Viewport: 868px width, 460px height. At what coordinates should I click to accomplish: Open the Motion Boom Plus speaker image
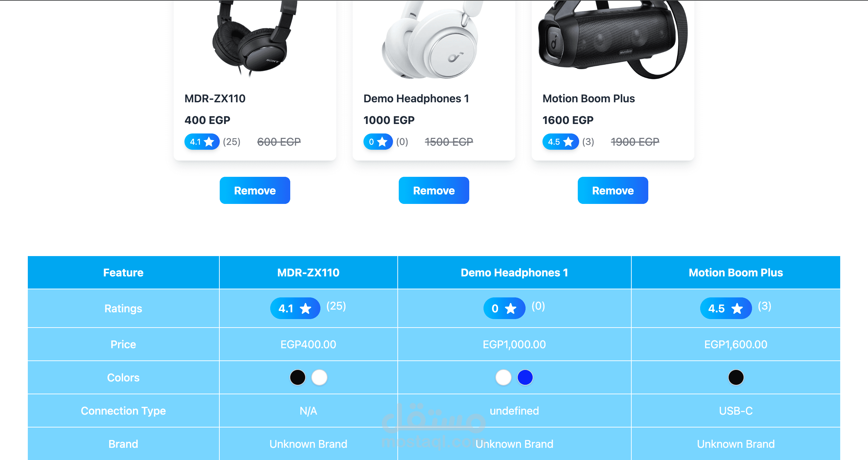pos(613,39)
